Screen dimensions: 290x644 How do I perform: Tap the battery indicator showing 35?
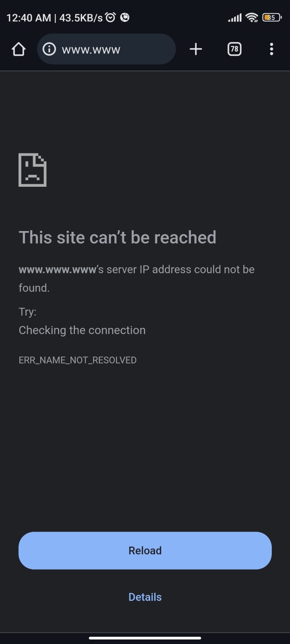coord(271,17)
